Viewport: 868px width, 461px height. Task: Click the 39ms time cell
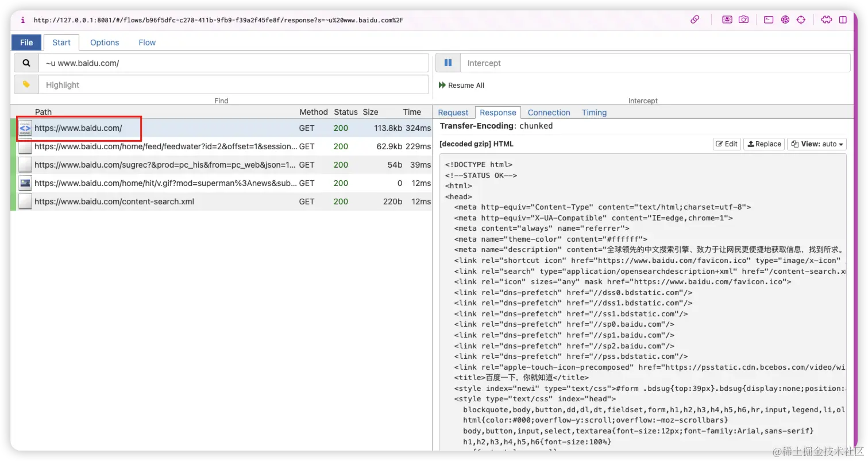(x=421, y=165)
